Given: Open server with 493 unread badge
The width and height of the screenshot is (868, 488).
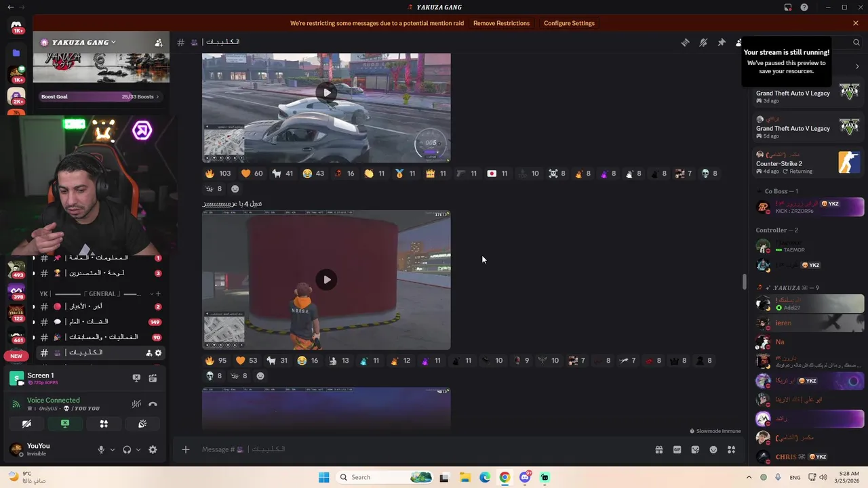Looking at the screenshot, I should pos(16,269).
